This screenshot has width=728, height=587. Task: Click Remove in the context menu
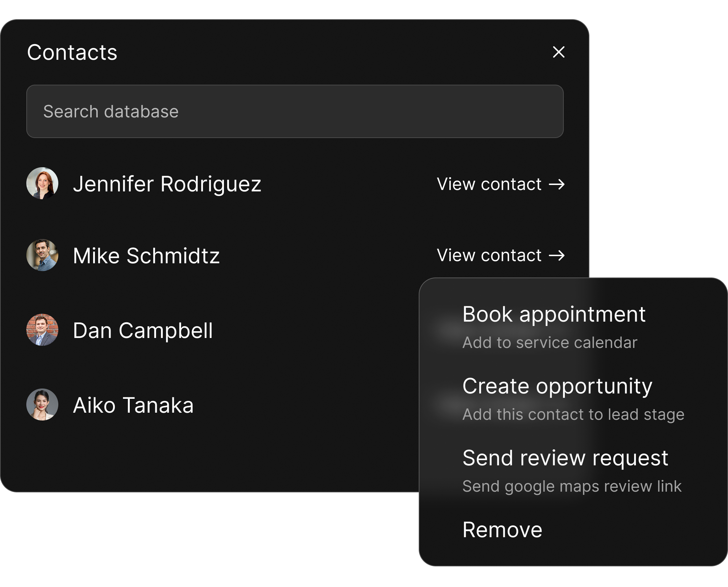pos(502,530)
